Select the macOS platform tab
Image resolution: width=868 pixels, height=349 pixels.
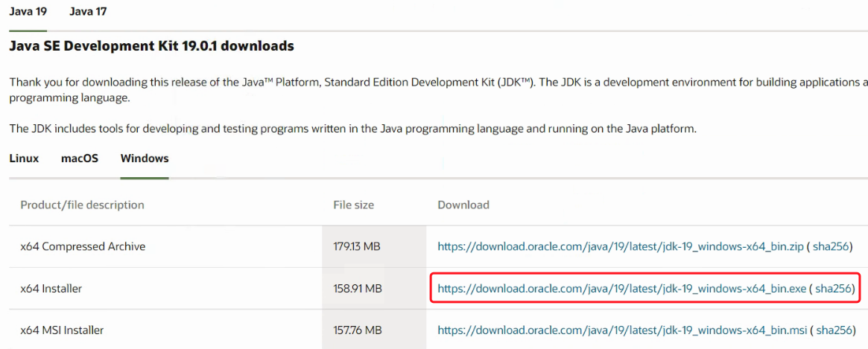80,159
